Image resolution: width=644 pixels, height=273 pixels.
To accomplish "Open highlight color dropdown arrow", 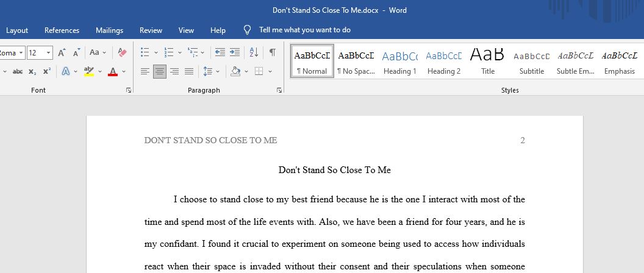I will click(x=100, y=72).
